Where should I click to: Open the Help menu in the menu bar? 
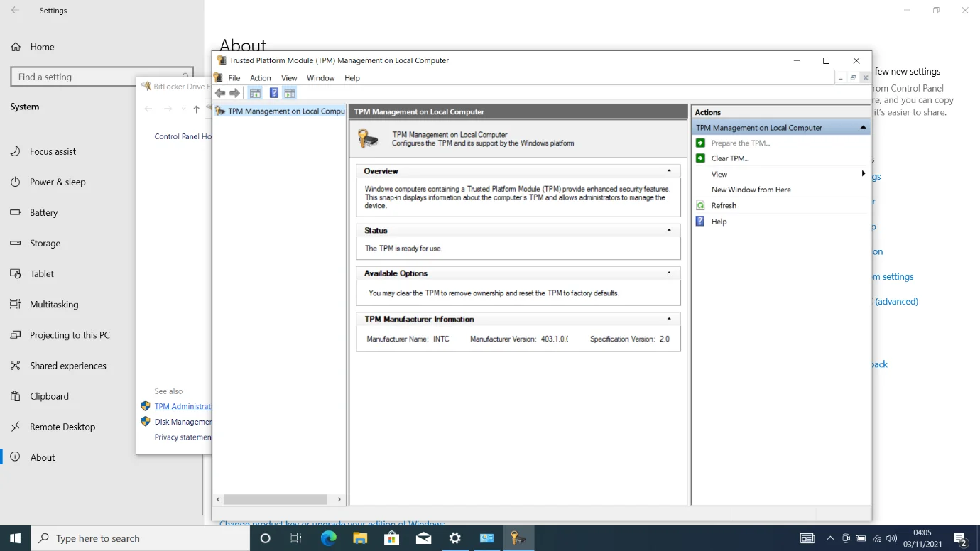[x=352, y=78]
